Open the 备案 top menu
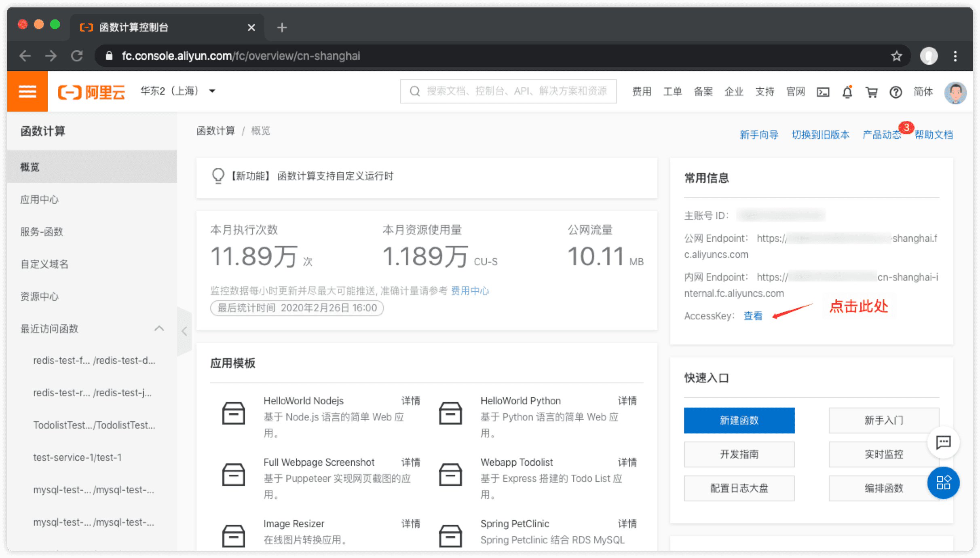The height and width of the screenshot is (558, 980). click(x=703, y=92)
